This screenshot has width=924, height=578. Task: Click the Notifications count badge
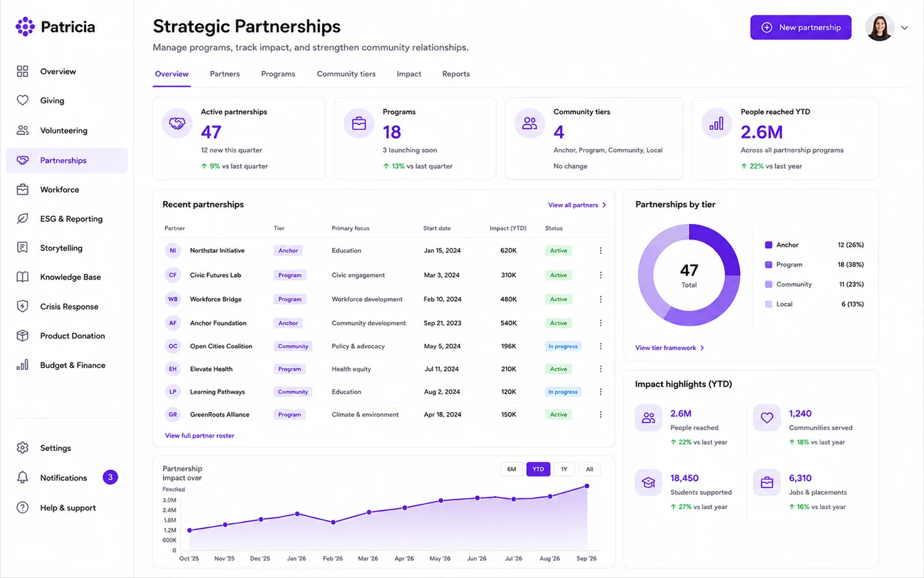click(x=110, y=477)
